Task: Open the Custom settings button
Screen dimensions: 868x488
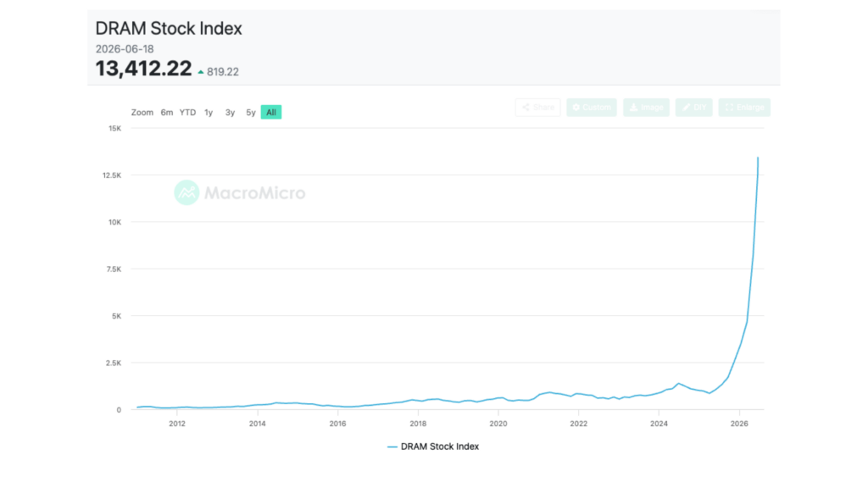Action: (x=591, y=108)
